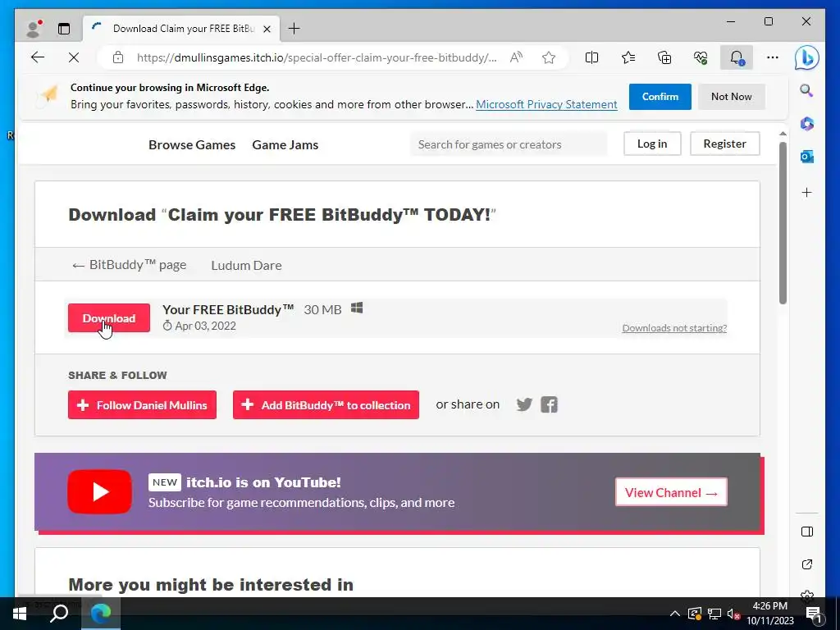Open Browser essentials heart icon
Viewport: 840px width, 630px height.
(701, 57)
